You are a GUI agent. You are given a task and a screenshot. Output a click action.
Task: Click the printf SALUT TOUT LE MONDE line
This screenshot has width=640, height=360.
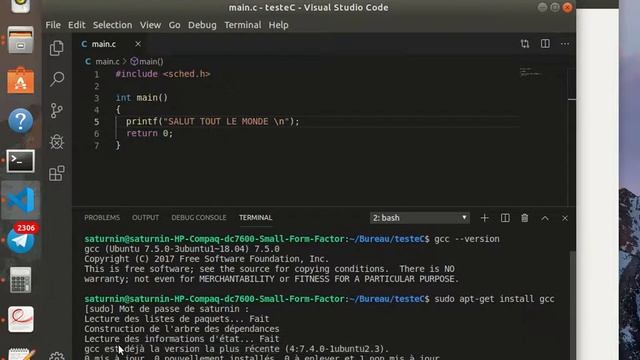tap(212, 122)
